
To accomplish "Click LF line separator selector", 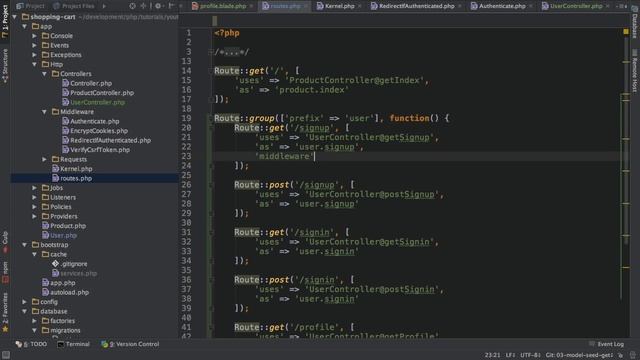I will 510,355.
